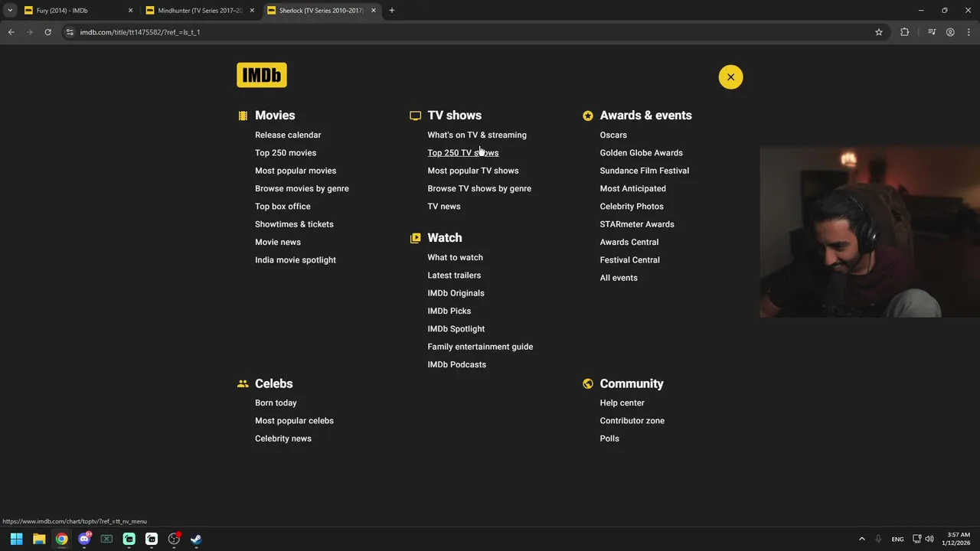This screenshot has height=551, width=980.
Task: Open What's on TV & streaming
Action: click(x=477, y=135)
